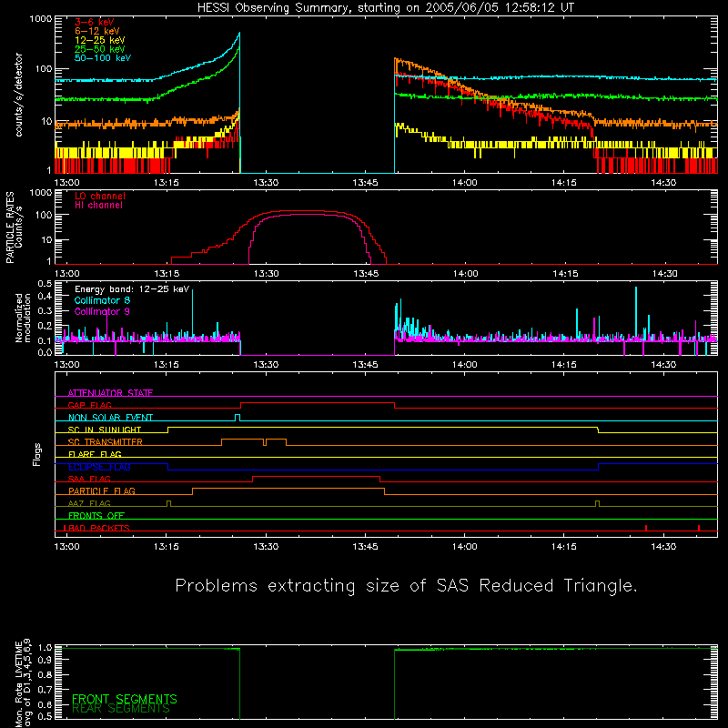728x728 pixels.
Task: Click the ECLIPSE FLAG label
Action: tap(99, 467)
